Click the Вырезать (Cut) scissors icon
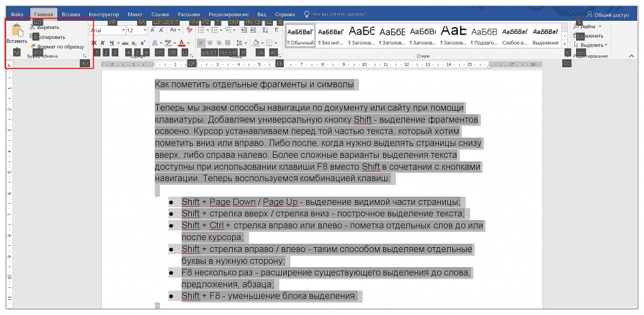Screen dimensions: 644x315 click(33, 28)
